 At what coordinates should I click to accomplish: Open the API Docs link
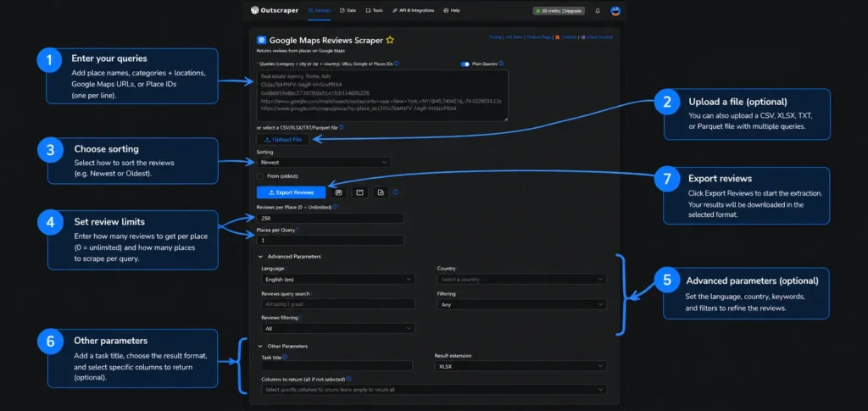click(513, 37)
